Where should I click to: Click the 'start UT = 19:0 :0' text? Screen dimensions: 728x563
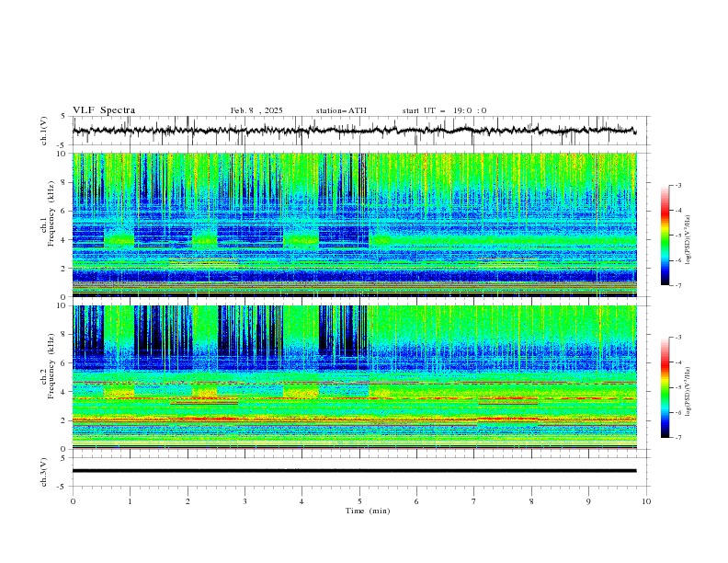(x=444, y=110)
